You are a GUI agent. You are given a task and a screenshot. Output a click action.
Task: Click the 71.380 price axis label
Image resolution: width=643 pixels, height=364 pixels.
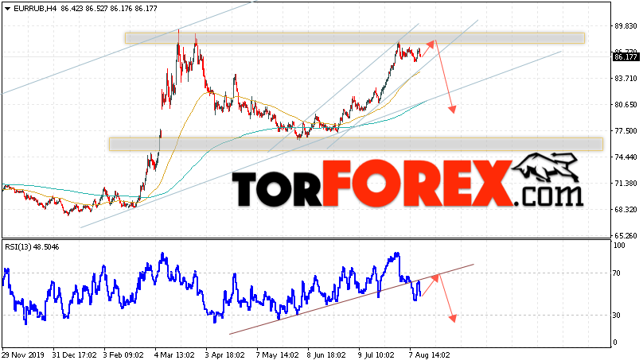[625, 183]
